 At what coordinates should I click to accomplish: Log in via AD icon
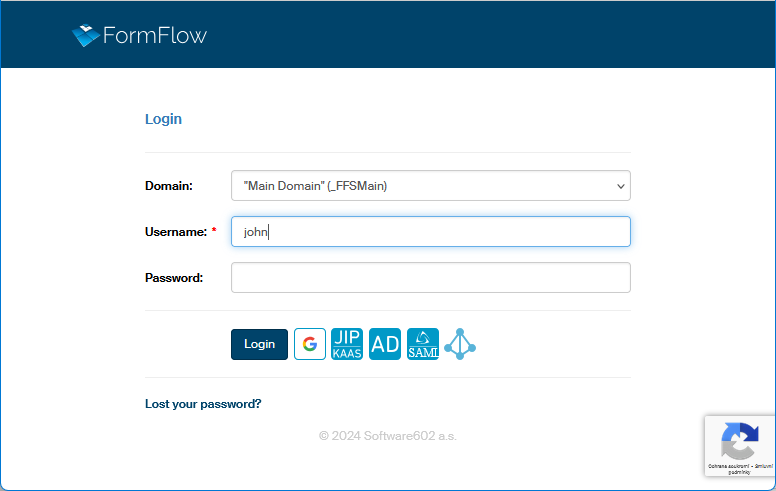point(385,344)
